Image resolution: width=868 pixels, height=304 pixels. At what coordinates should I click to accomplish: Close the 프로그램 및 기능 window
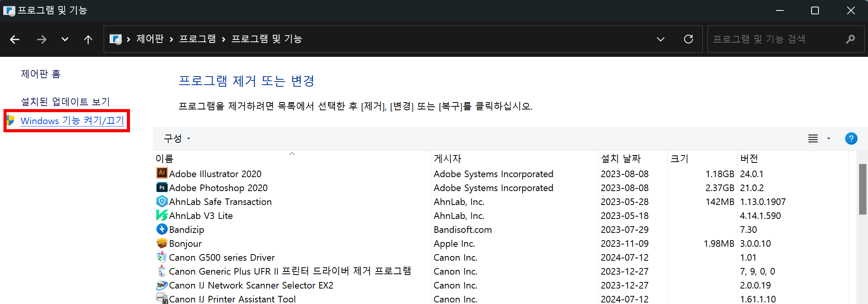tap(851, 10)
